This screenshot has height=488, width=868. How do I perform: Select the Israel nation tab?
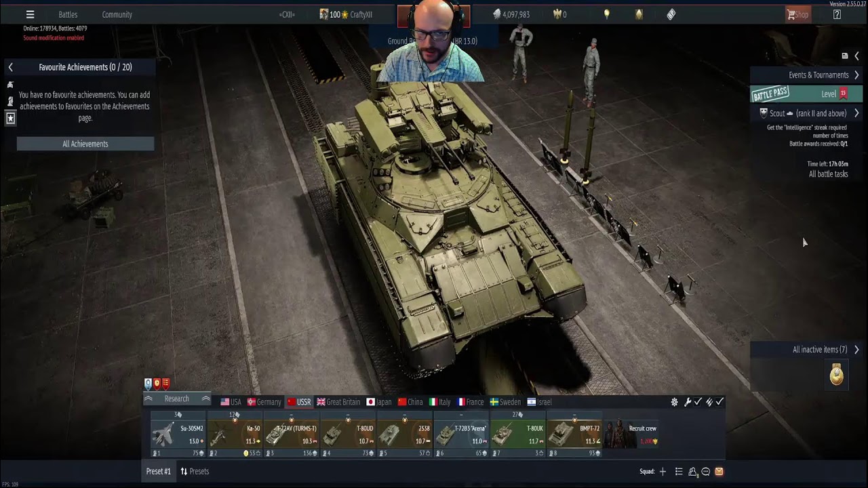point(540,402)
